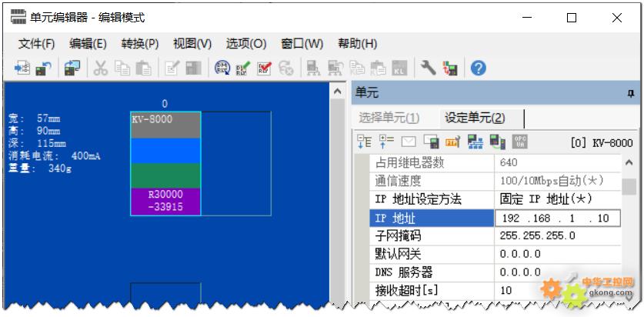This screenshot has height=317, width=644.
Task: Select the 占用继电器数 property label
Action: (432, 163)
